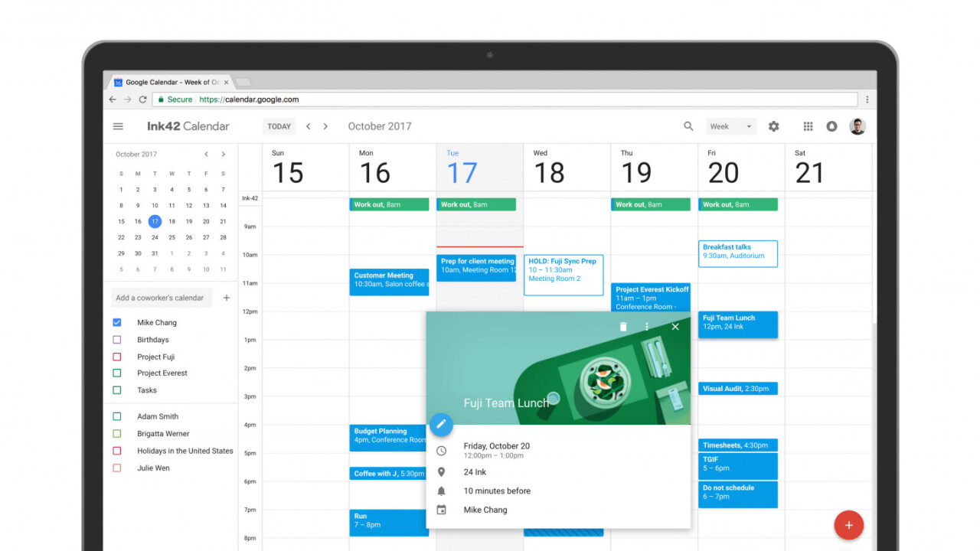Open the notifications bell in header
Image resolution: width=980 pixels, height=551 pixels.
coord(831,126)
